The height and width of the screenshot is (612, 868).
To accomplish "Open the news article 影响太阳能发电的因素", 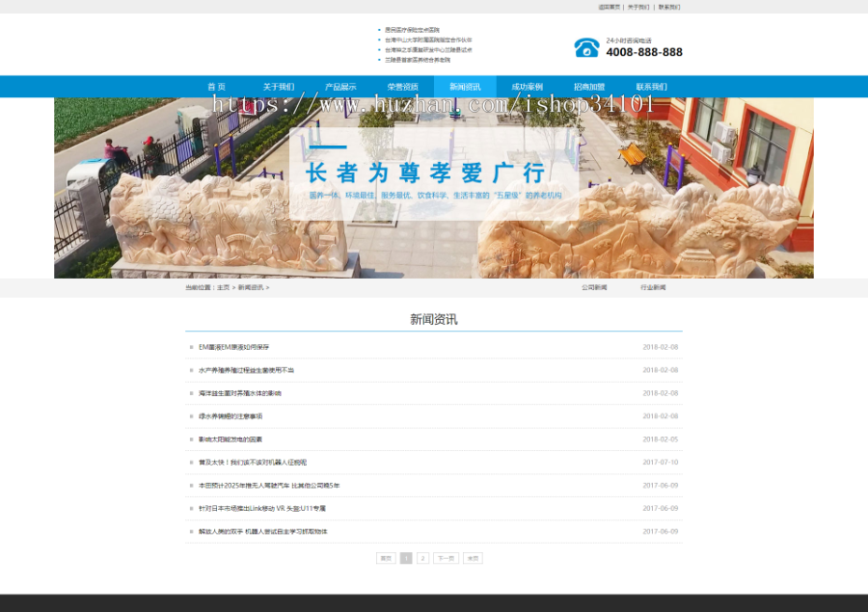I will coord(230,438).
